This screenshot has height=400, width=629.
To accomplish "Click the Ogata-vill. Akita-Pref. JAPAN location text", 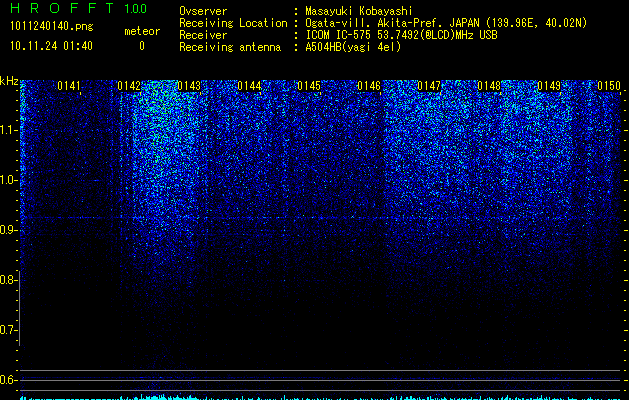I will coord(446,23).
